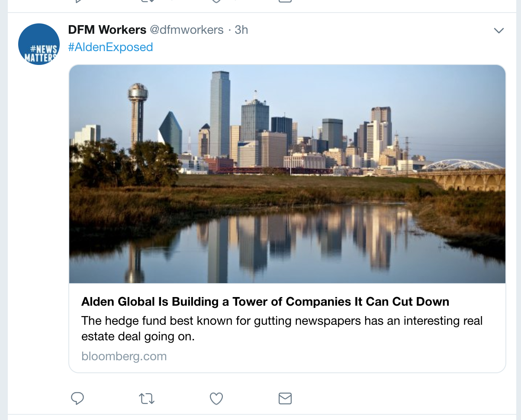521x420 pixels.
Task: Visit the bloomberg.com source link
Action: tap(124, 356)
